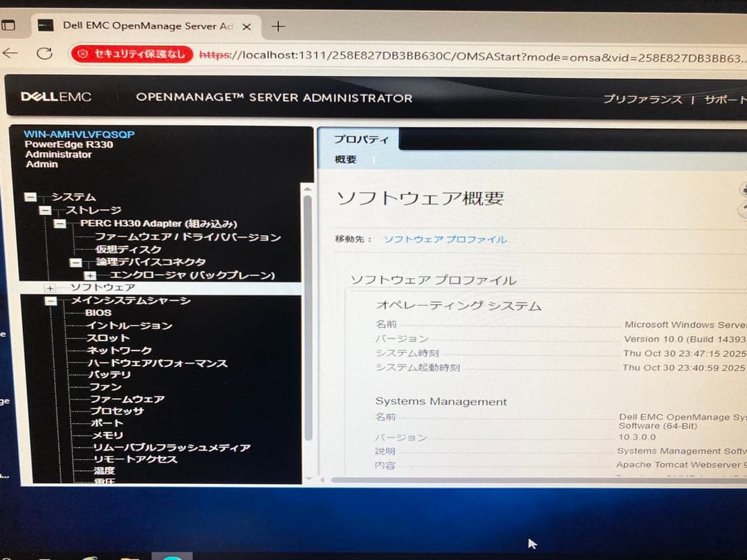
Task: Select ファン tree item
Action: (105, 386)
